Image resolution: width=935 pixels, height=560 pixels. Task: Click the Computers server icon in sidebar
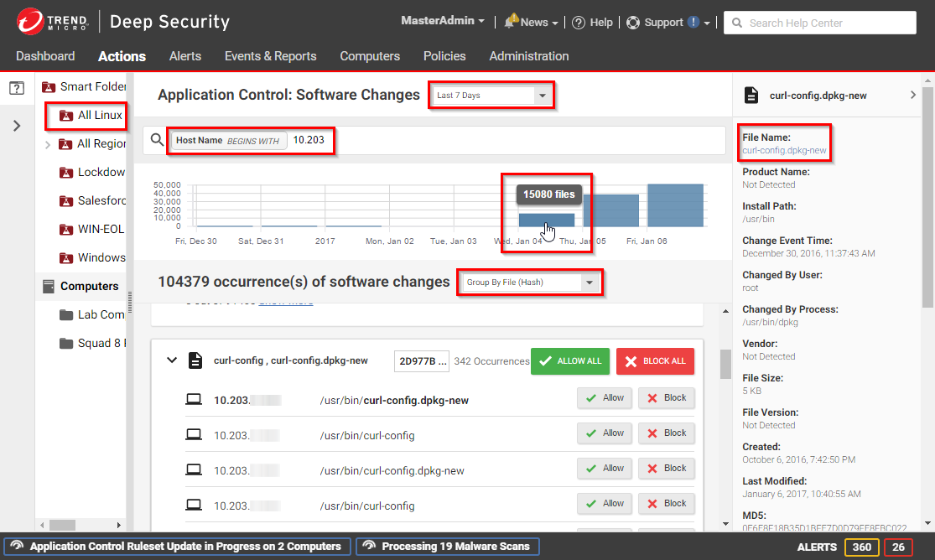click(x=48, y=286)
